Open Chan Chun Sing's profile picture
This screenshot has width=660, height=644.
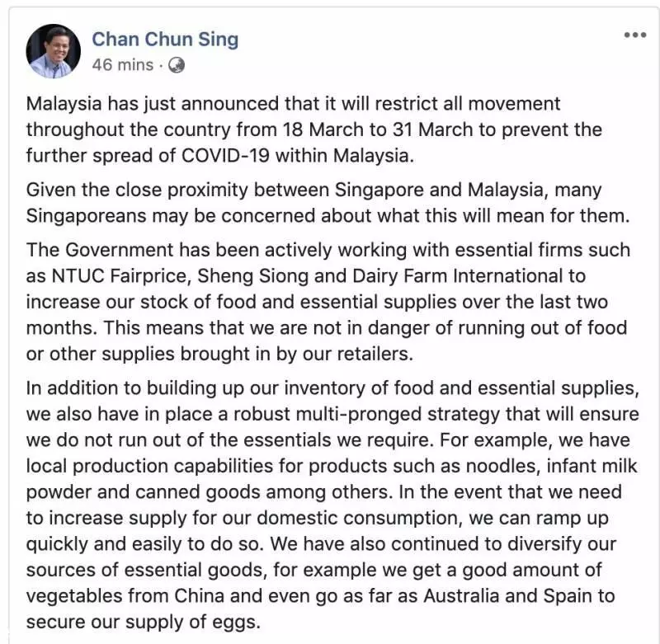click(53, 51)
